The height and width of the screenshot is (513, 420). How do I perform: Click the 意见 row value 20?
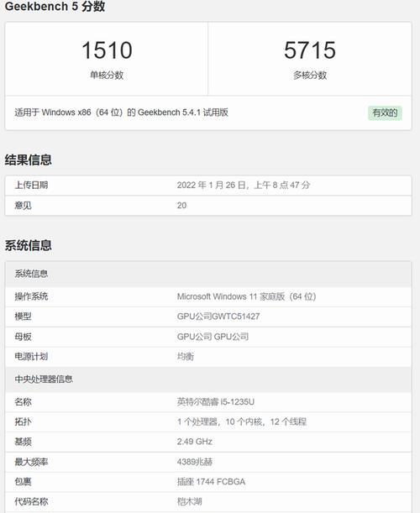pyautogui.click(x=181, y=206)
